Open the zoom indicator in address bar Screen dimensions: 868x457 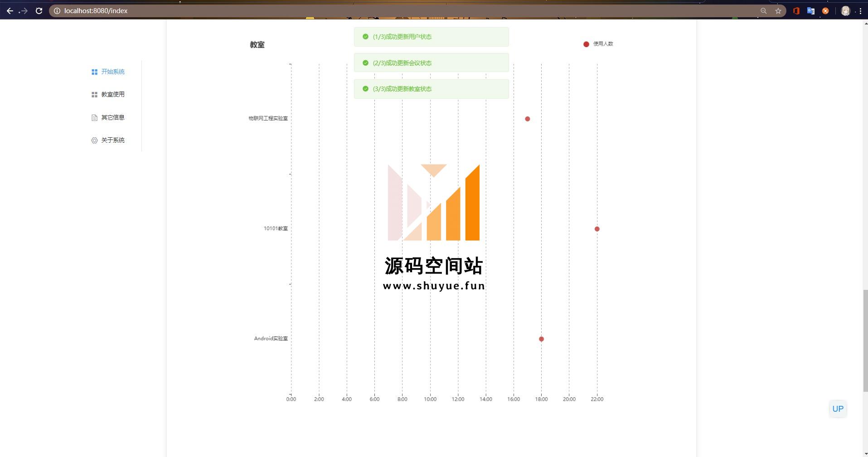pos(764,11)
